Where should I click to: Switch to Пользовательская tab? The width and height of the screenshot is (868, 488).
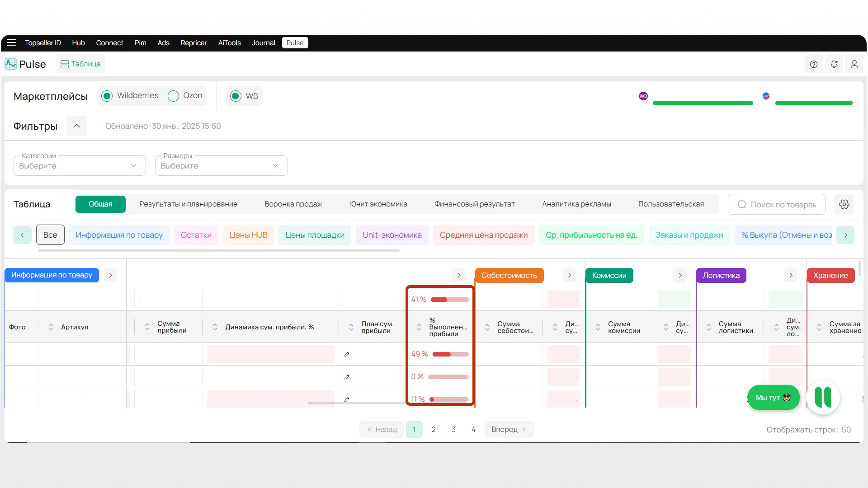click(671, 204)
